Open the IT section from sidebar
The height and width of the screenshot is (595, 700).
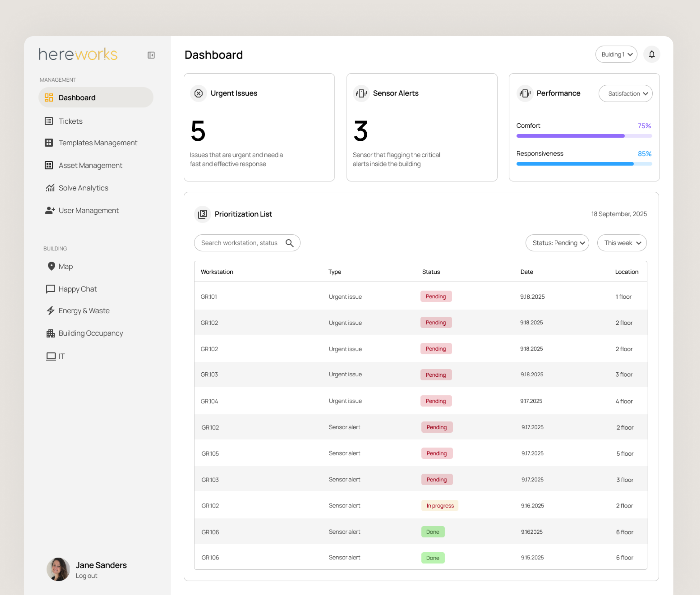[x=61, y=356]
